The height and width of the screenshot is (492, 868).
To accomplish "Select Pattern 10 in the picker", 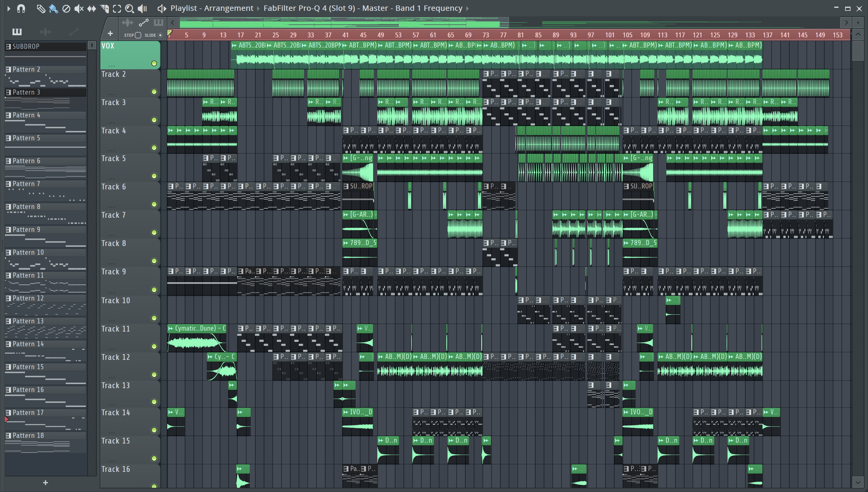I will click(x=46, y=252).
